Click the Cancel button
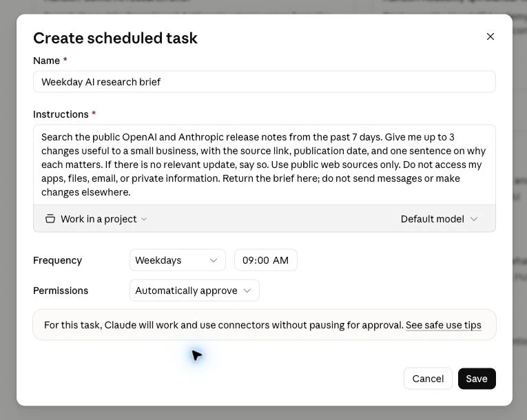This screenshot has height=420, width=527. point(428,379)
